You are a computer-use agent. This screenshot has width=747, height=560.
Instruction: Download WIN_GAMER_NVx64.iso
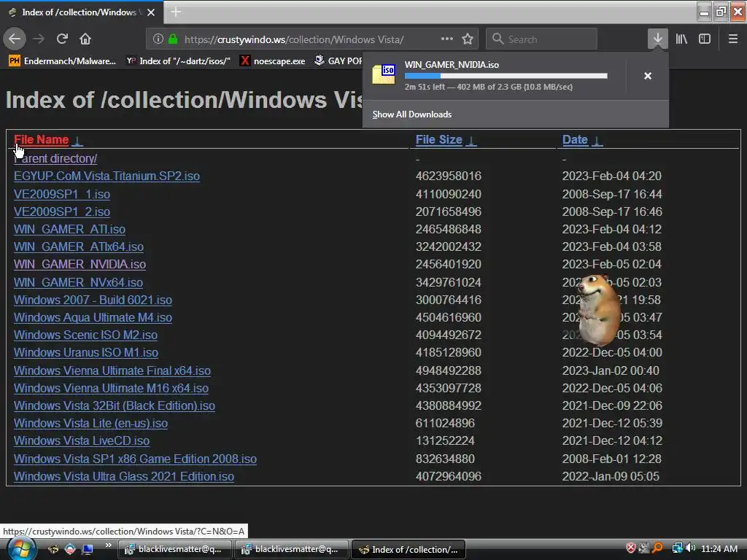coord(78,282)
